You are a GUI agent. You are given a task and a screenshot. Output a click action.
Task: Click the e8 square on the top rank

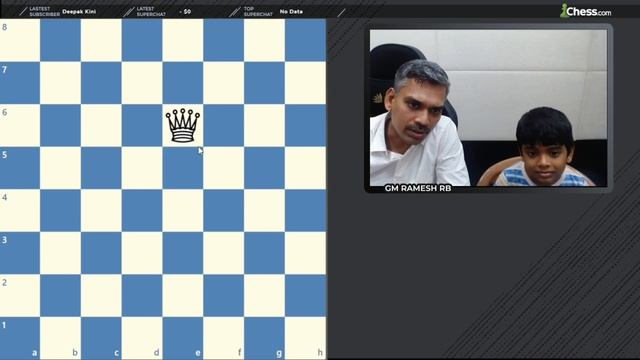click(182, 40)
